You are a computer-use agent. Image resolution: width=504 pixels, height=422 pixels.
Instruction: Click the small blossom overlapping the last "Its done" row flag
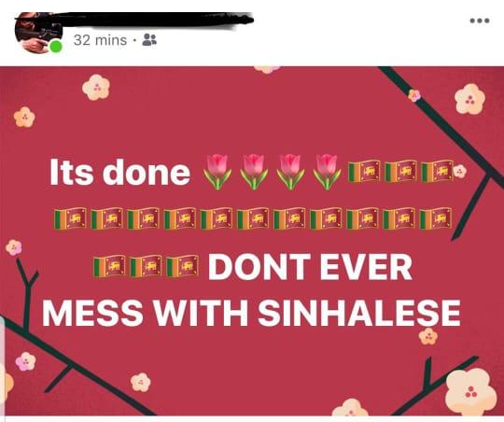[460, 171]
